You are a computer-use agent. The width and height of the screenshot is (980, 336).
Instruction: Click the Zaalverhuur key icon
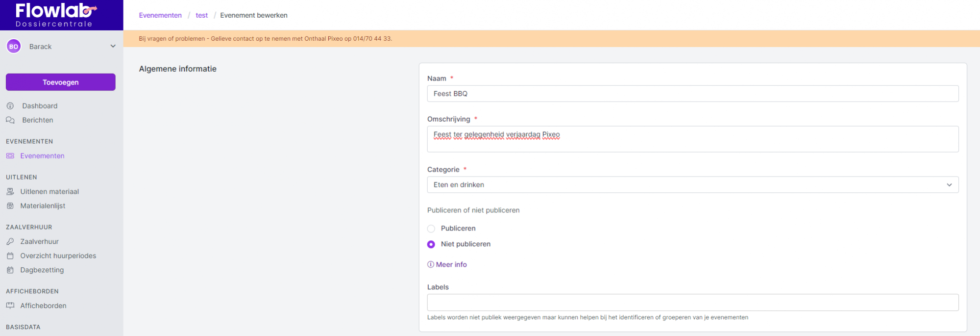10,242
